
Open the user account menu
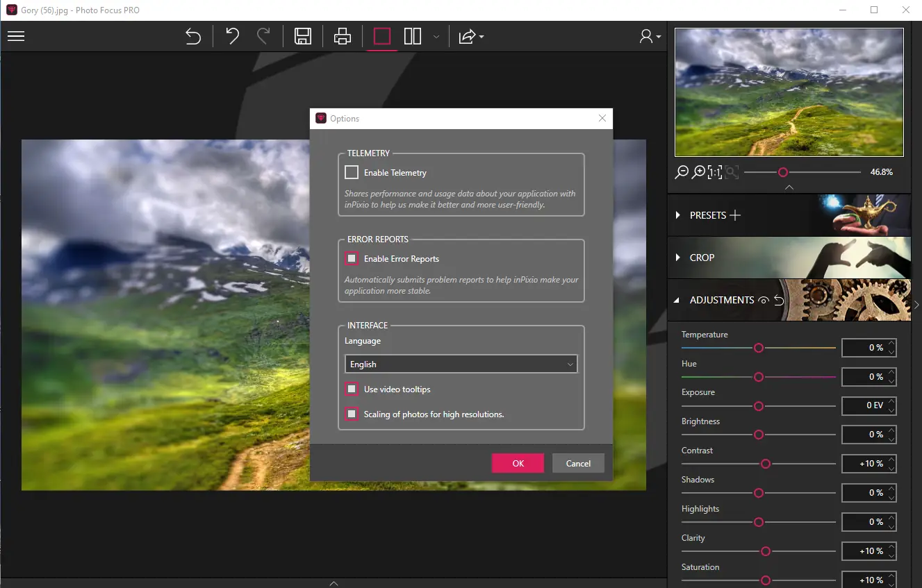(x=650, y=36)
